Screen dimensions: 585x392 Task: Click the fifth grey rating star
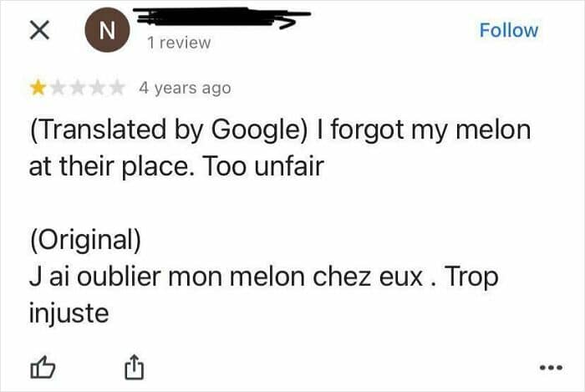click(114, 87)
